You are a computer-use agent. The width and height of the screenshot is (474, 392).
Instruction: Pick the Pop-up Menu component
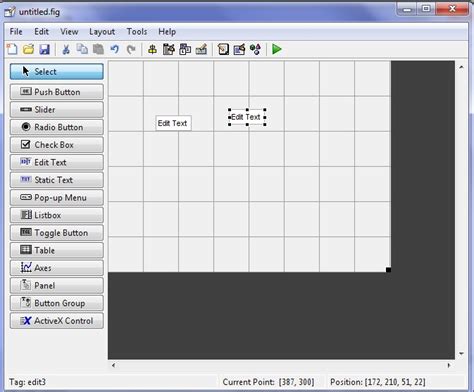coord(57,198)
